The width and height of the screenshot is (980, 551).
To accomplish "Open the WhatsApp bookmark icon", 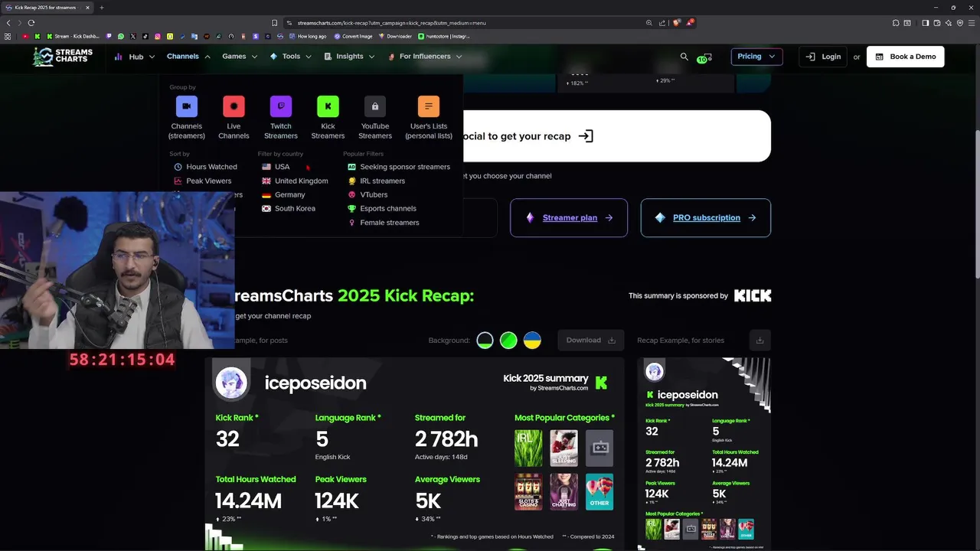I will (x=121, y=36).
